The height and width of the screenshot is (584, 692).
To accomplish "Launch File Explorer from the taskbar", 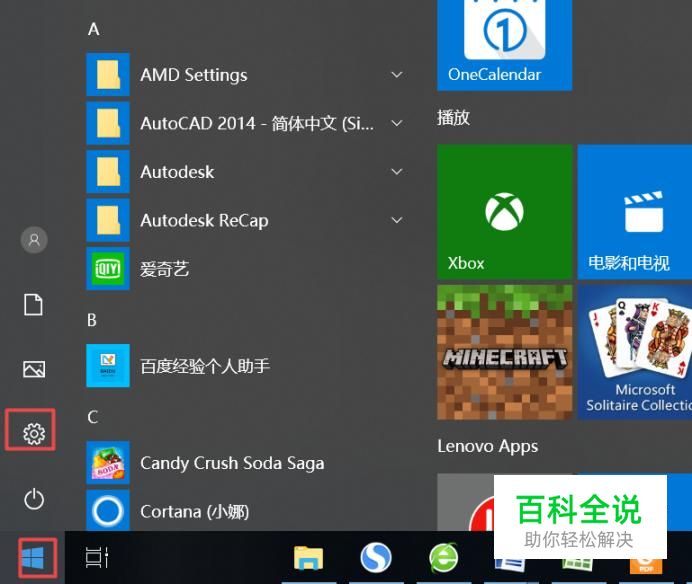I will coord(308,558).
